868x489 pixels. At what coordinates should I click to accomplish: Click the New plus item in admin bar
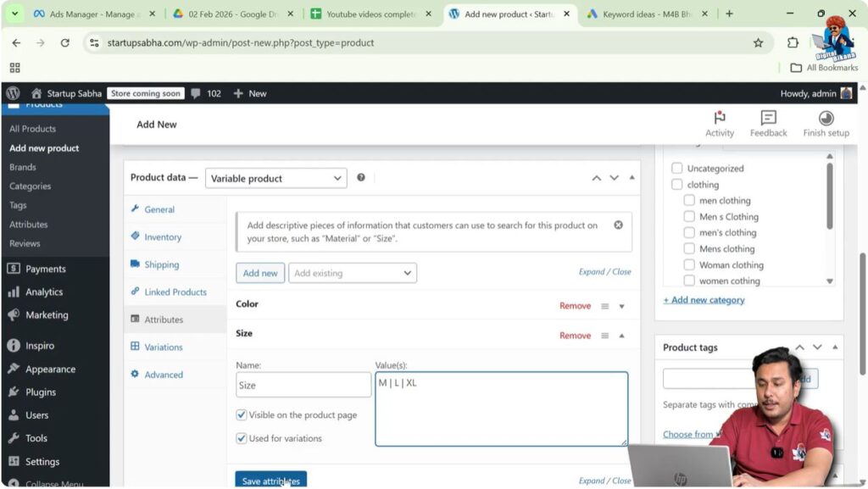[x=250, y=93]
